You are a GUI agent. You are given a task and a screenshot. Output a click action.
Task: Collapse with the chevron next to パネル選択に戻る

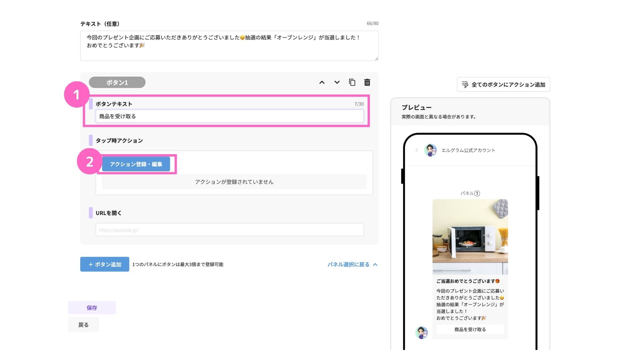tap(375, 264)
